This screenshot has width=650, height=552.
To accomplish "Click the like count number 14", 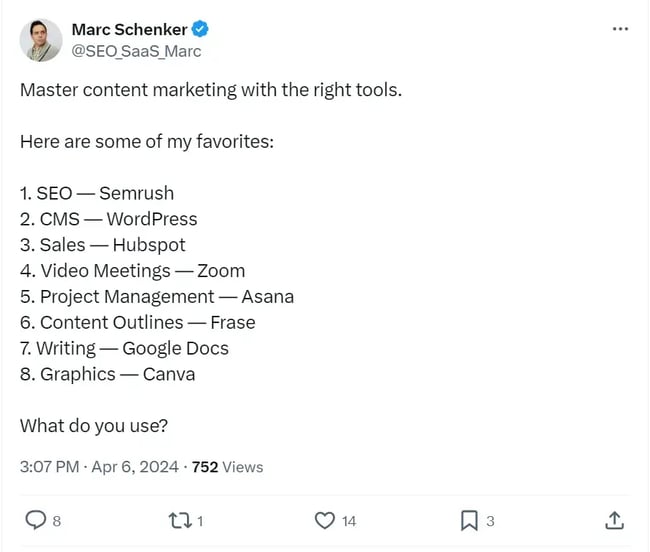I will [x=348, y=521].
